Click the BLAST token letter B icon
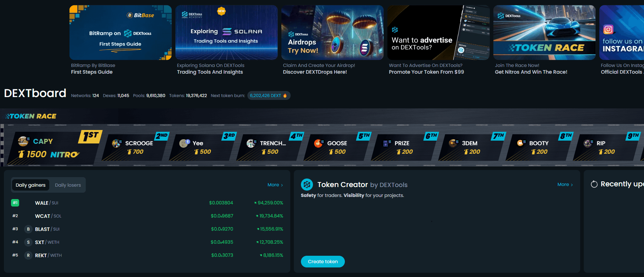This screenshot has height=277, width=644. [28, 229]
